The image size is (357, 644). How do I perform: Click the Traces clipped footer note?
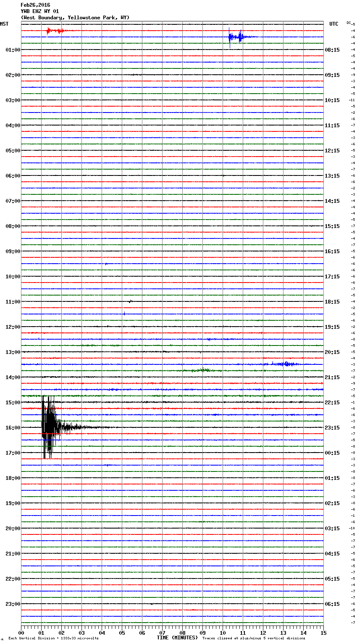pyautogui.click(x=254, y=638)
